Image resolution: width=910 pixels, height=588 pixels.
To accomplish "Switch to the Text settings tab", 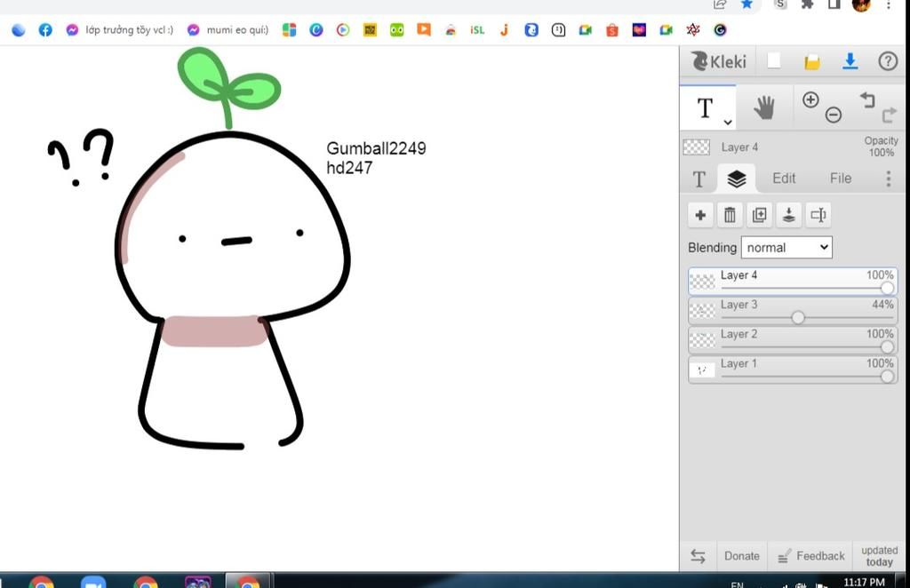I will tap(699, 179).
